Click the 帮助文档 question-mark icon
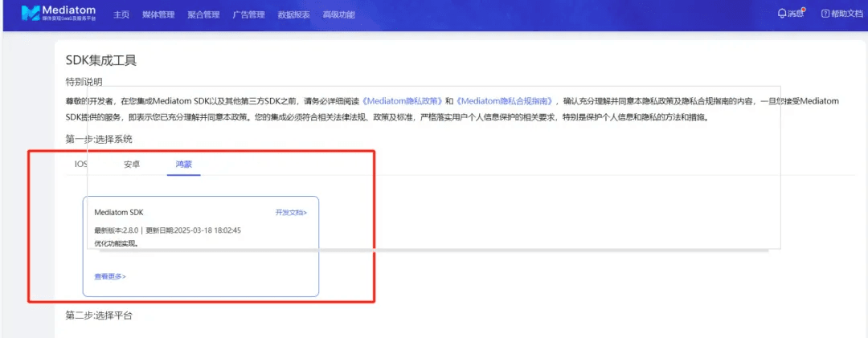 coord(825,14)
